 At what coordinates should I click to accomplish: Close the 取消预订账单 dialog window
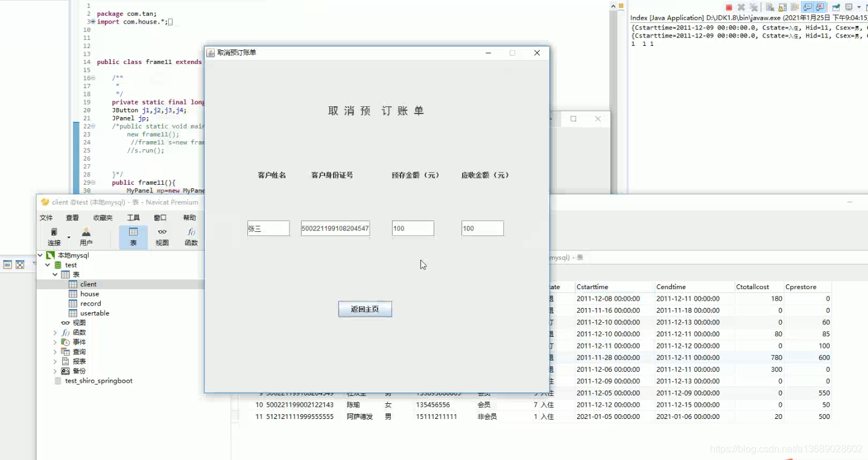(537, 53)
